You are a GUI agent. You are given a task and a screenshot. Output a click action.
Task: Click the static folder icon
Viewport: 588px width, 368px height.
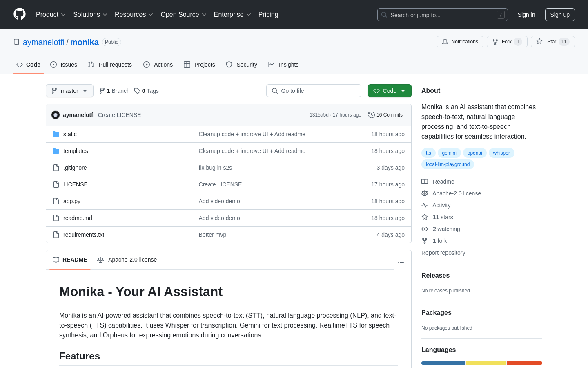pyautogui.click(x=56, y=134)
